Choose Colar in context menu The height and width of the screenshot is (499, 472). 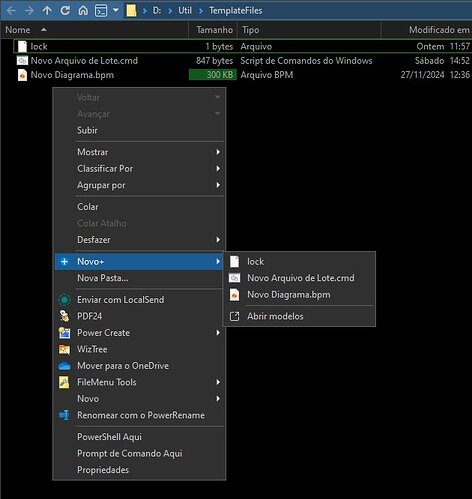point(139,207)
